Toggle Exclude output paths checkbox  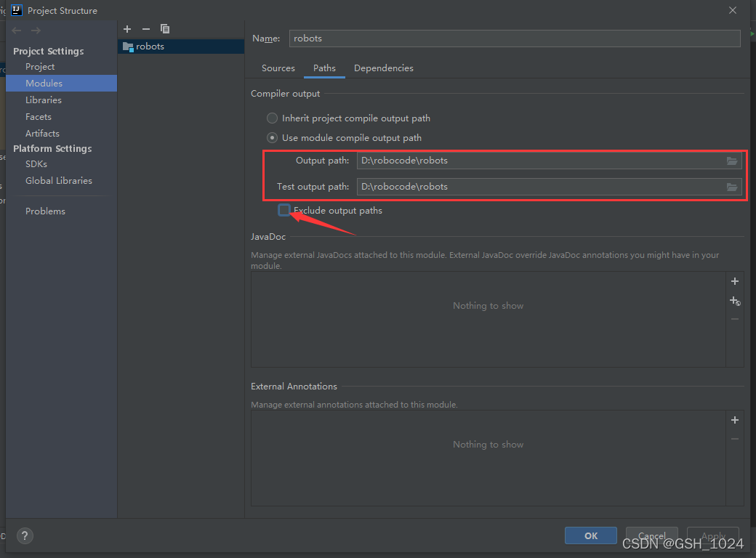point(284,210)
